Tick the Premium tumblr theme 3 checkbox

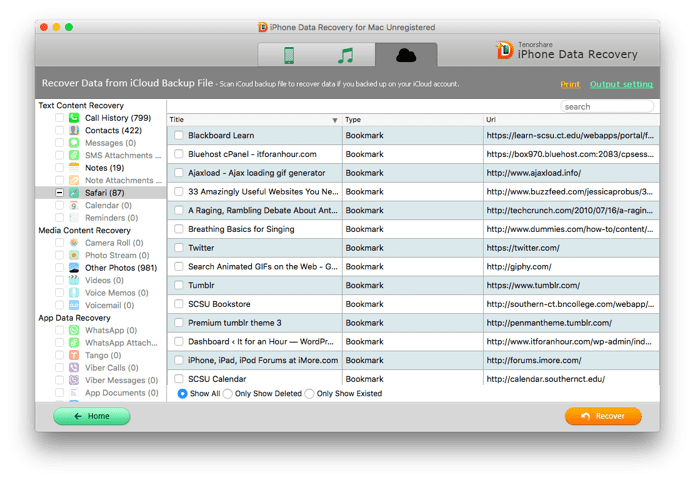tap(179, 323)
